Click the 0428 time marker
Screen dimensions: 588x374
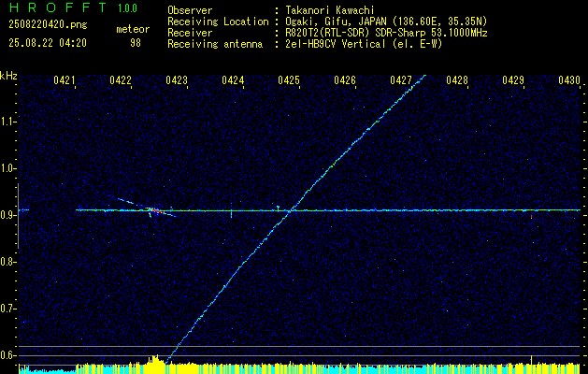[457, 79]
